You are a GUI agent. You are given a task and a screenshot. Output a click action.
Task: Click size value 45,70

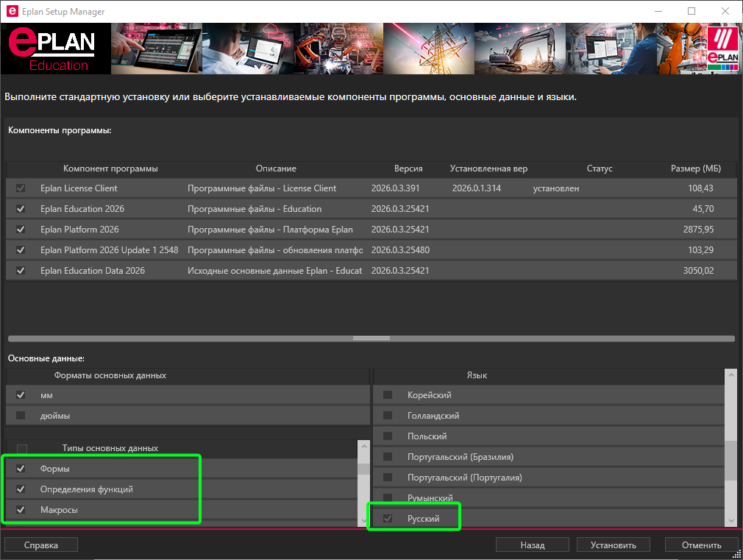click(703, 209)
